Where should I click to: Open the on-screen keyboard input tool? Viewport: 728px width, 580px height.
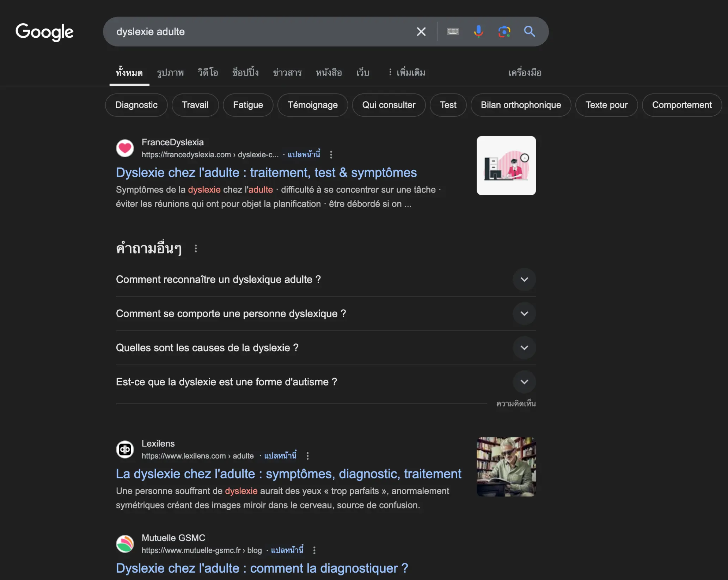click(453, 32)
